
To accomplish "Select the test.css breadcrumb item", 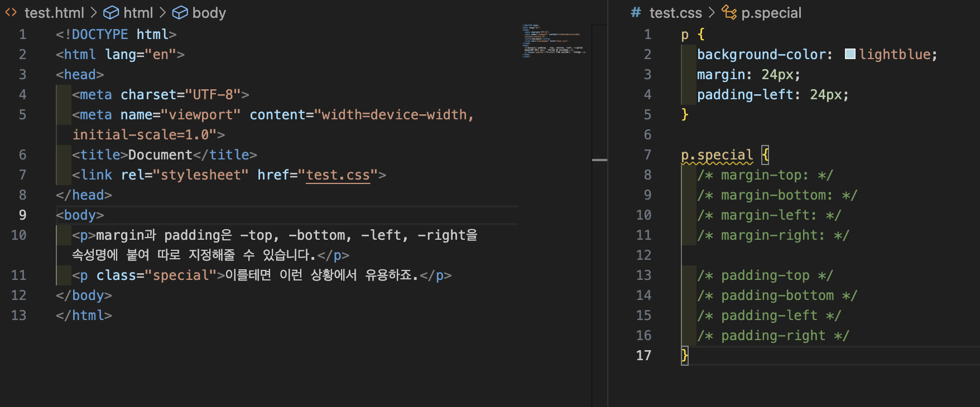I will coord(675,12).
